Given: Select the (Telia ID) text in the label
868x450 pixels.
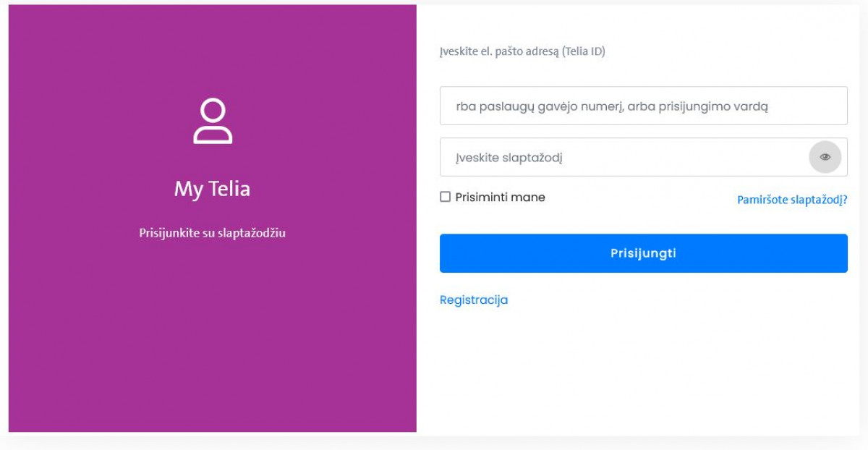Looking at the screenshot, I should point(583,51).
